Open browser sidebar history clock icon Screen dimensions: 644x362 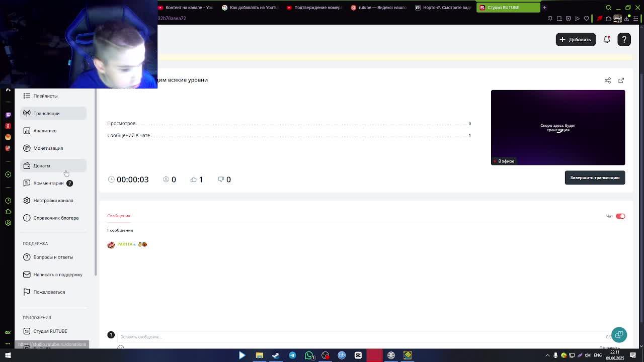[8, 201]
